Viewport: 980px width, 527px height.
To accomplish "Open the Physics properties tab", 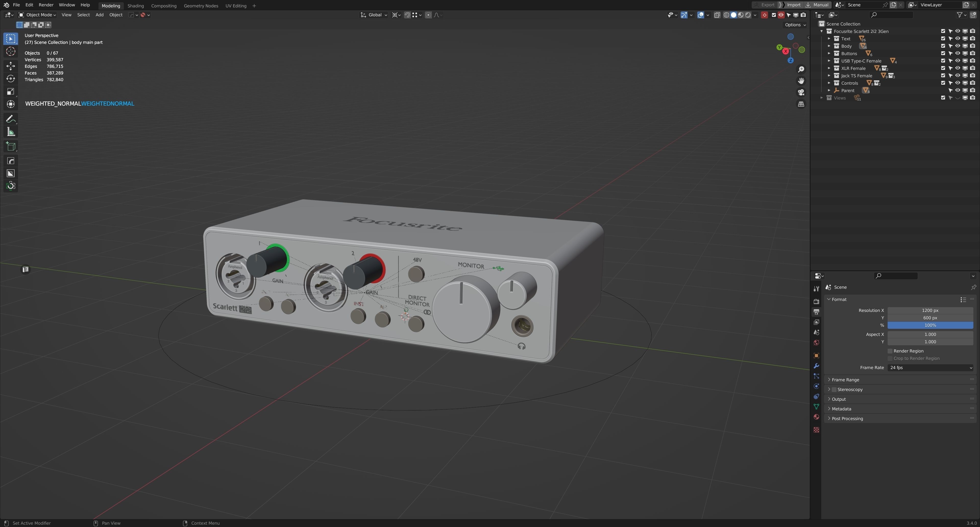I will pos(816,387).
